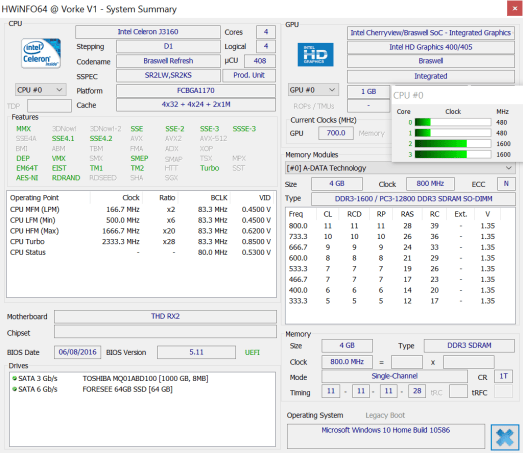This screenshot has height=453, width=525.
Task: Click the SSE4.2 feature label
Action: click(x=100, y=139)
